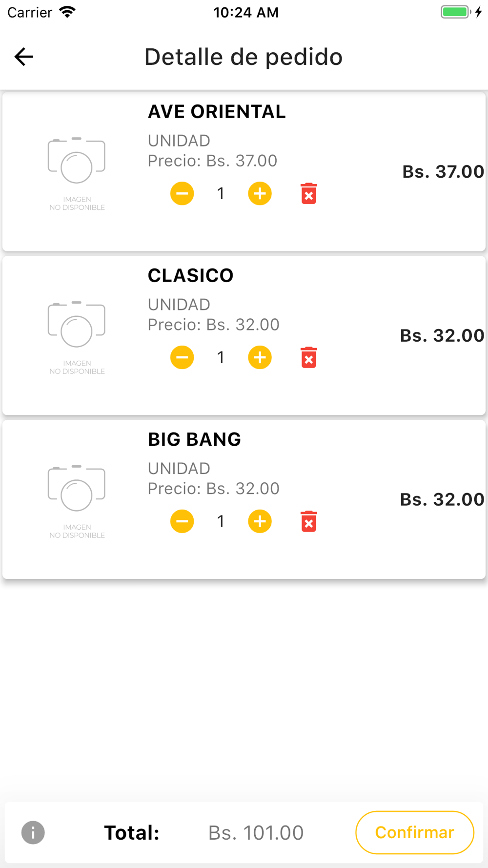
Task: Open the order info icon
Action: click(33, 832)
